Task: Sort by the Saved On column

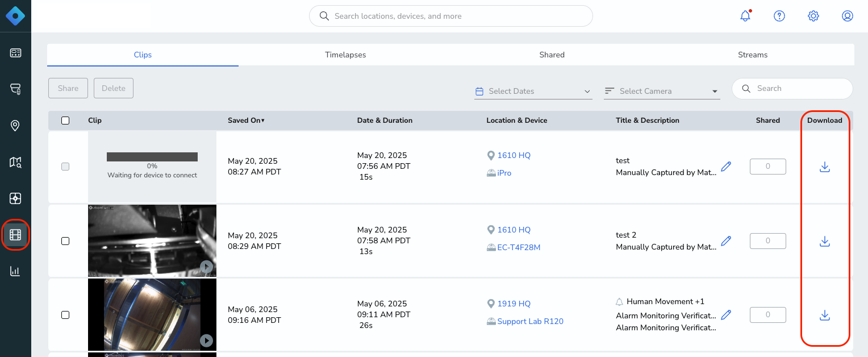Action: point(246,121)
